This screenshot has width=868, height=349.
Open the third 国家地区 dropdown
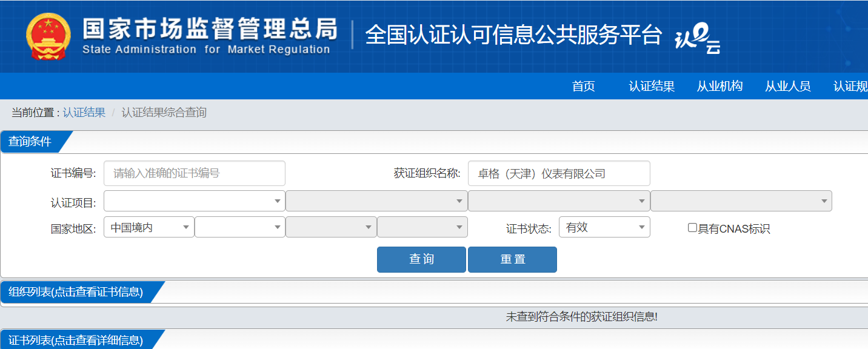pos(331,227)
